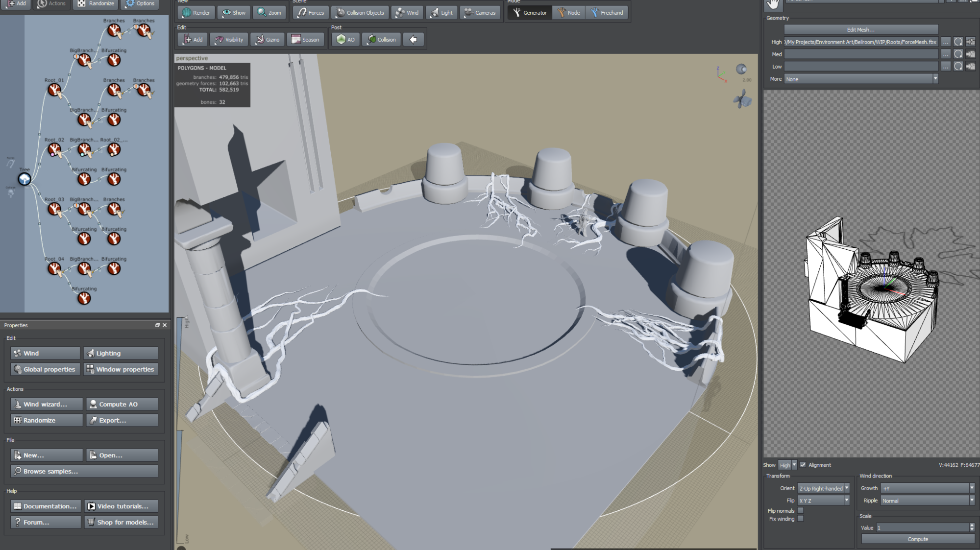Select the Root_01 generator node

click(54, 90)
